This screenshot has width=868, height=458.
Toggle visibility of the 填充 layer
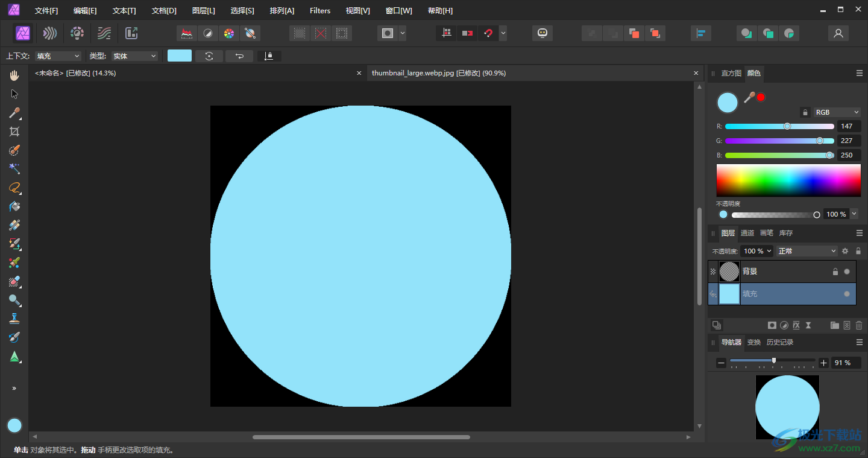[x=847, y=294]
